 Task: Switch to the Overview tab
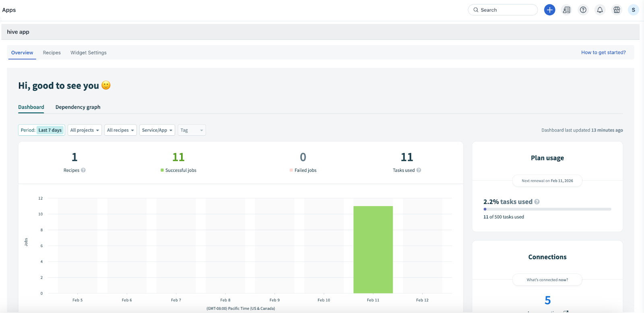[22, 53]
